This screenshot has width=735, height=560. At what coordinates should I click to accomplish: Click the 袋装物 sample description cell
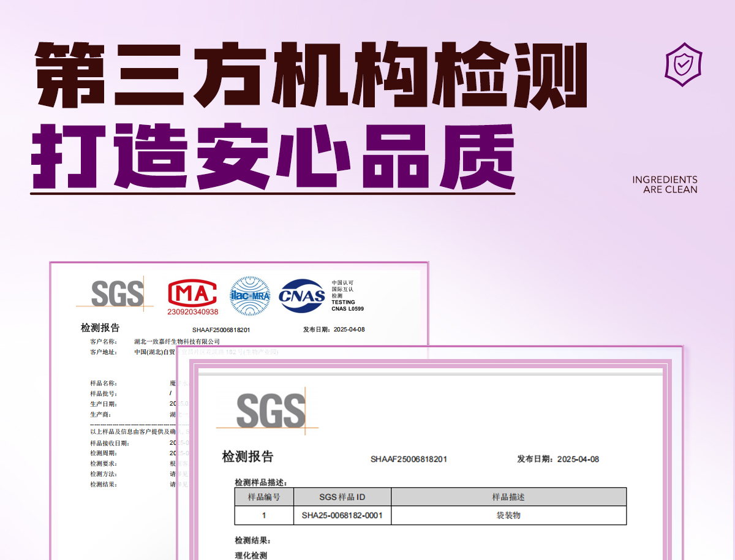[x=508, y=515]
